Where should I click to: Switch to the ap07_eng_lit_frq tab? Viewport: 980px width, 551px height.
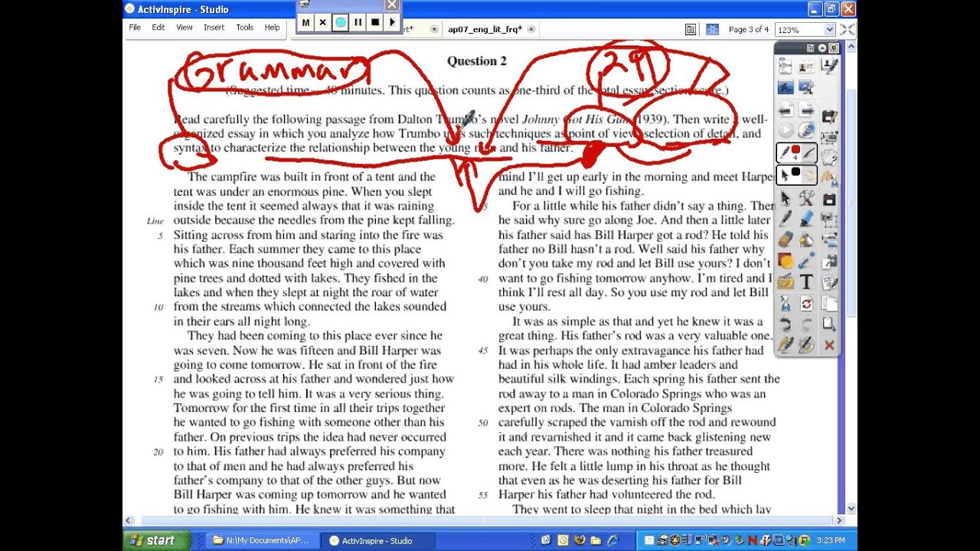click(x=485, y=29)
